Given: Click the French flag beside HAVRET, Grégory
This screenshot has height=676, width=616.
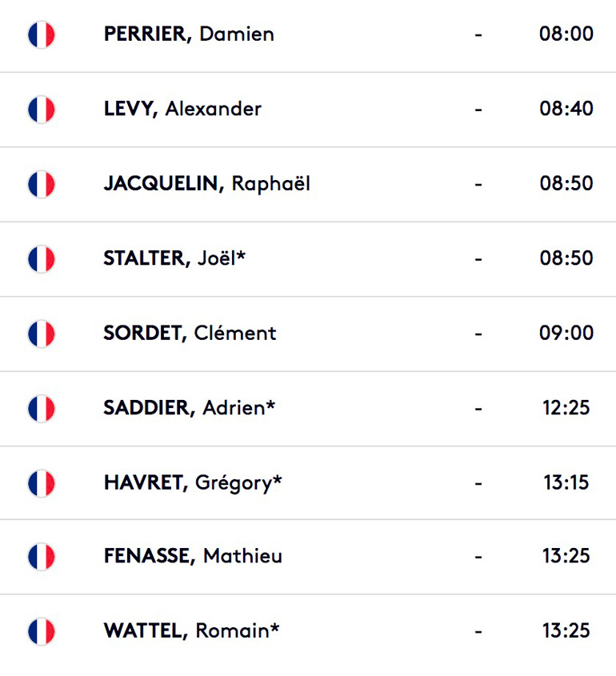Looking at the screenshot, I should point(42,483).
